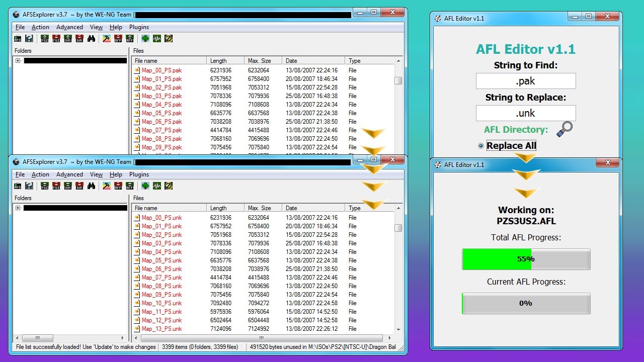Open the View menu in the .unk AFSExplorer window

96,174
